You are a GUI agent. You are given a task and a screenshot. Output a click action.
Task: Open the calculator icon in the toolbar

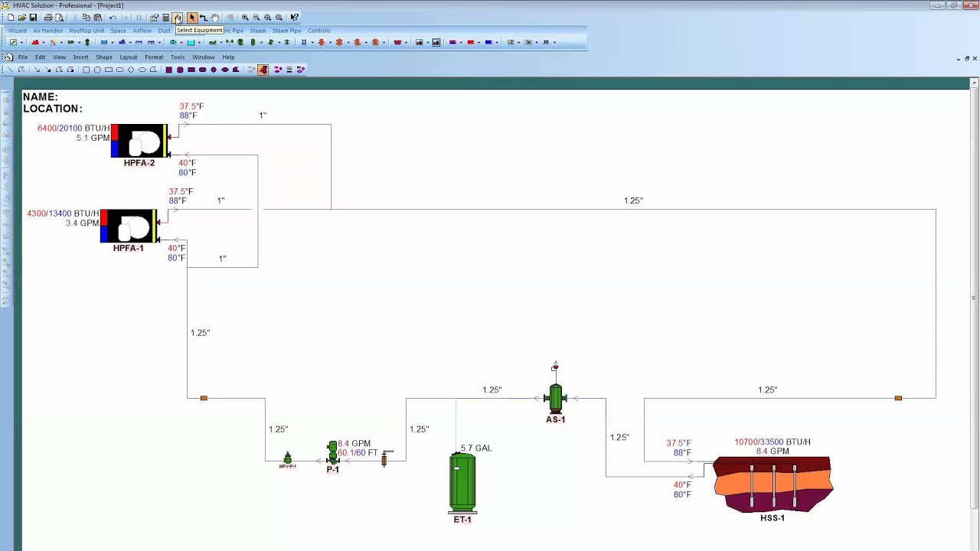(x=165, y=18)
